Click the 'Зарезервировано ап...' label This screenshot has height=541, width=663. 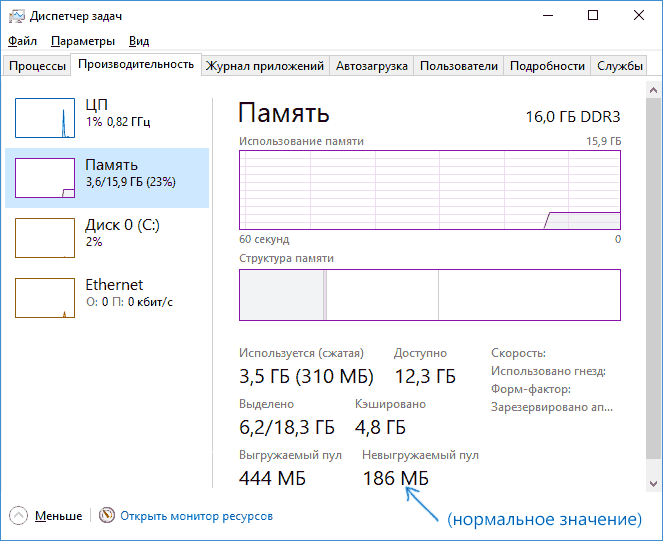552,407
